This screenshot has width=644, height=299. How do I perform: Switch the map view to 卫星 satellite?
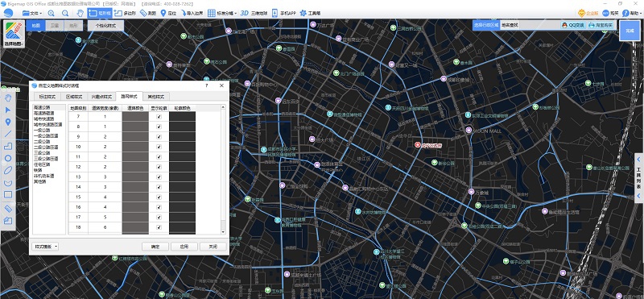[x=55, y=26]
